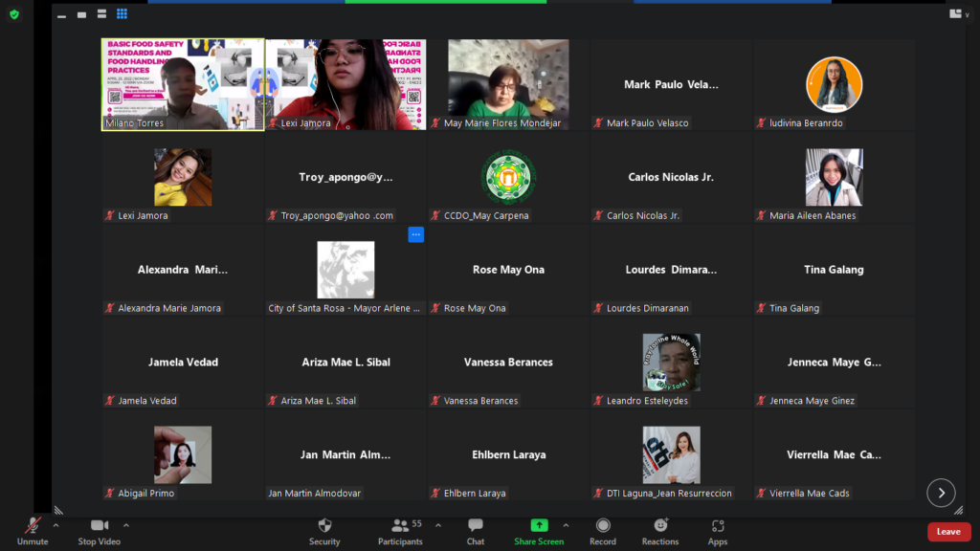Image resolution: width=980 pixels, height=551 pixels.
Task: Open the Security options
Action: [324, 531]
